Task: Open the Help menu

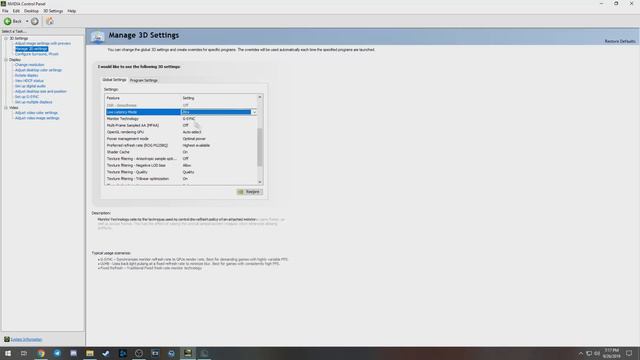Action: [71, 11]
